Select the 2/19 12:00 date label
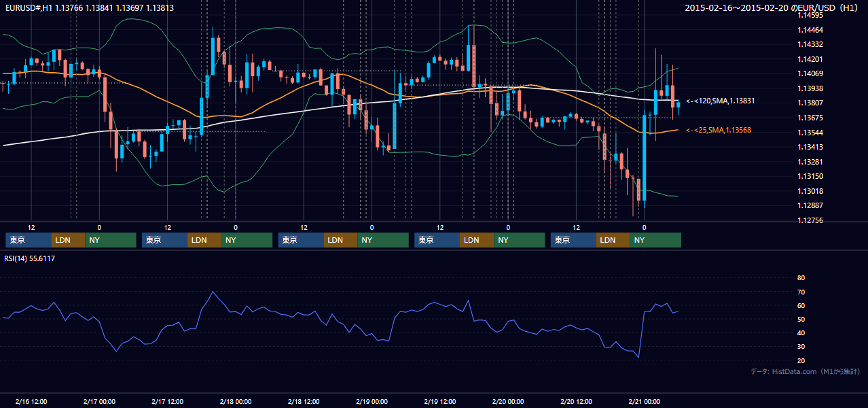 click(x=440, y=401)
